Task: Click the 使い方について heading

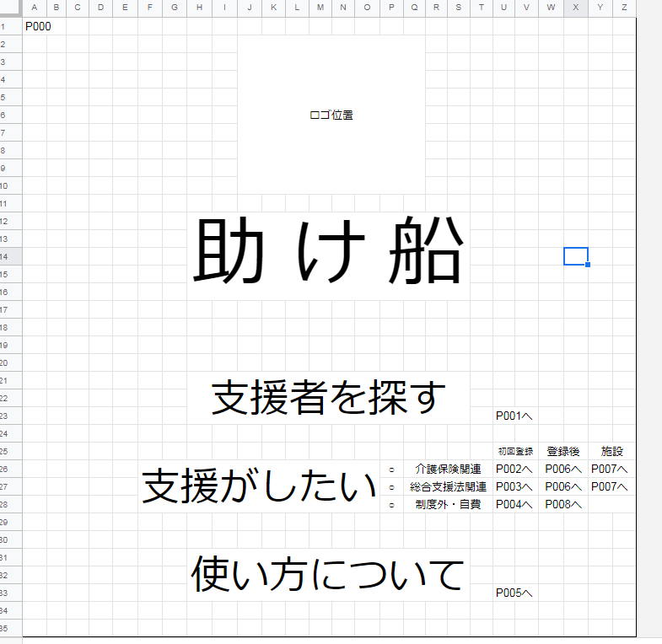Action: (327, 575)
